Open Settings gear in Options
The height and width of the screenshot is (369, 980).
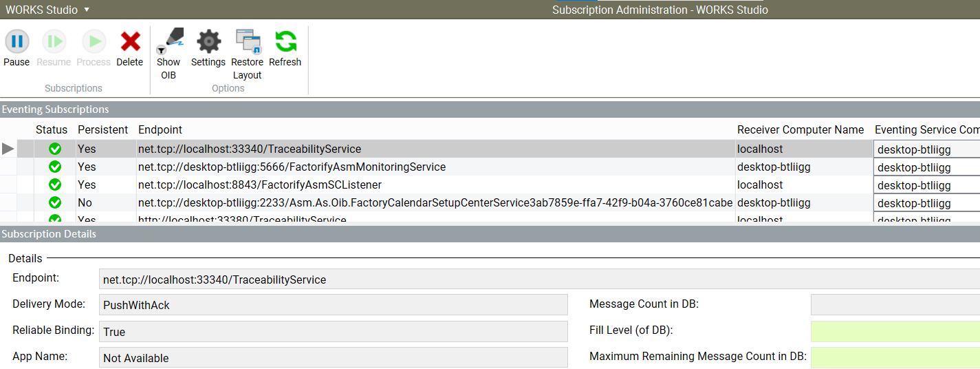point(208,42)
